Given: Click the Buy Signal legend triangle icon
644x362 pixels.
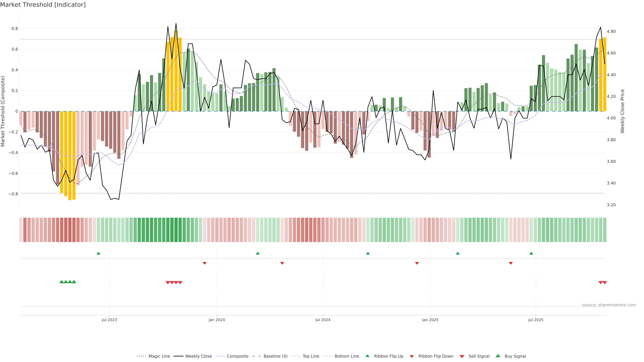Looking at the screenshot, I should tap(498, 356).
